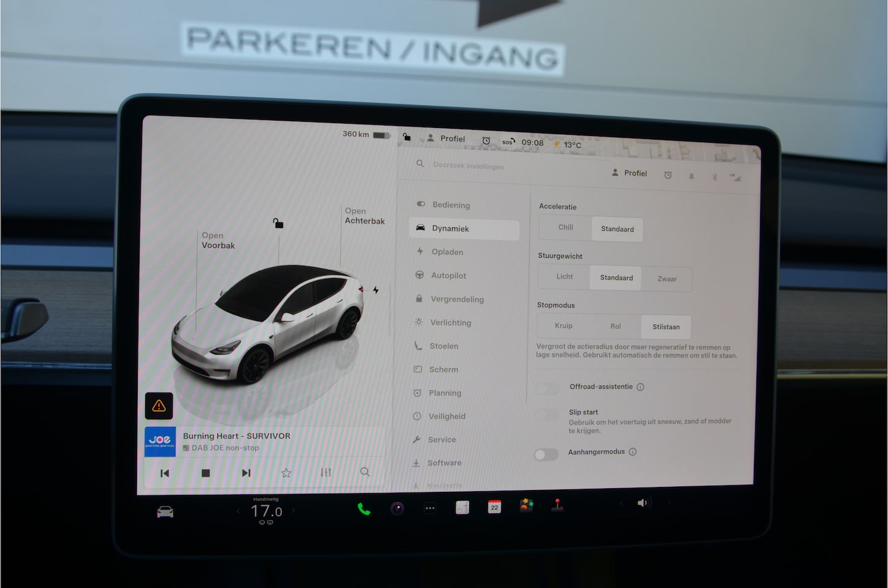
Task: Tap the green phone icon
Action: tap(364, 509)
